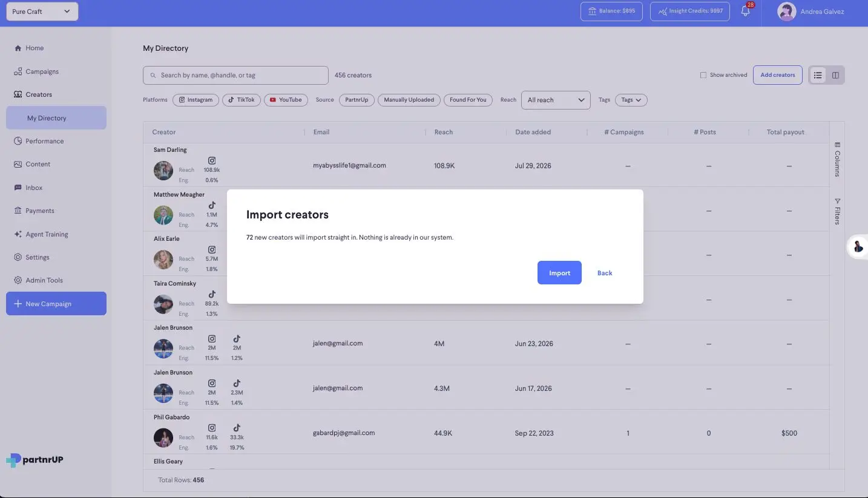Select My Directory sidebar item
The width and height of the screenshot is (868, 498).
pyautogui.click(x=56, y=118)
